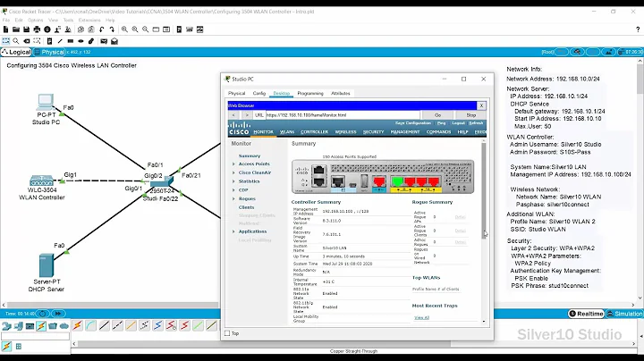The image size is (644, 361).
Task: Open the WLANs tab in controller page
Action: (x=287, y=131)
